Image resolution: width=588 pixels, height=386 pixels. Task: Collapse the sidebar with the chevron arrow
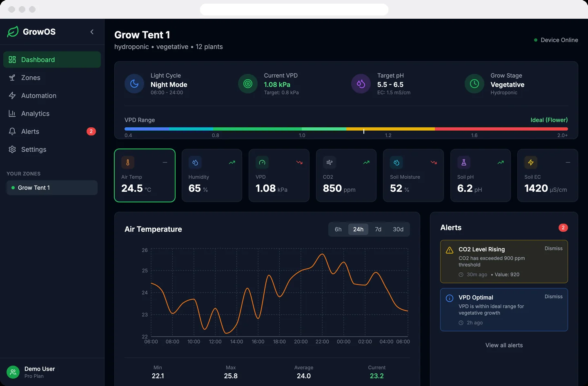tap(92, 32)
